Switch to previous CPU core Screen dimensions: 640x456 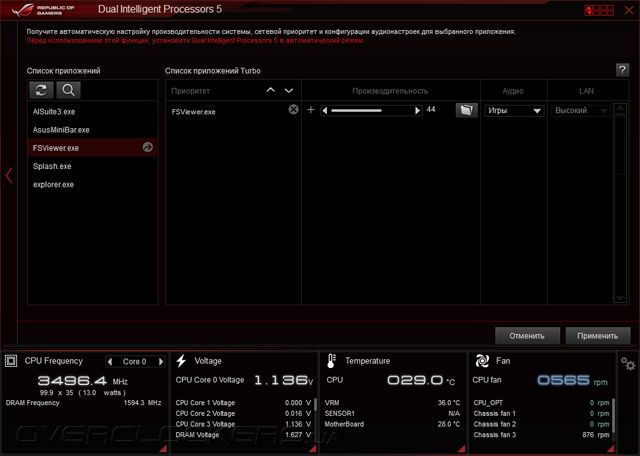(110, 361)
